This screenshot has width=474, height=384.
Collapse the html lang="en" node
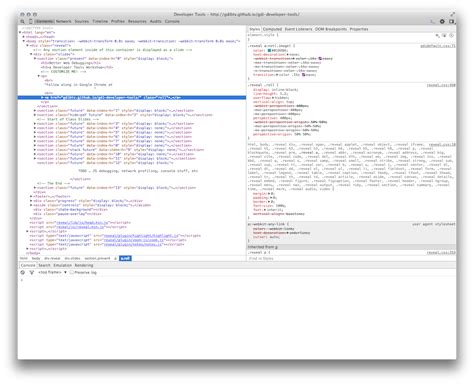click(20, 33)
